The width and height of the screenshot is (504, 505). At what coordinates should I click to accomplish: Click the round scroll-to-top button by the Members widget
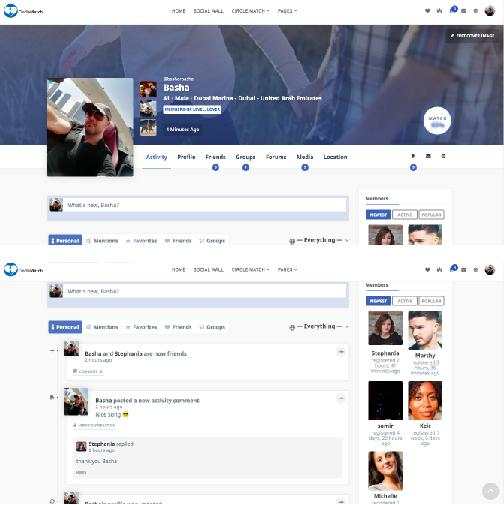click(x=491, y=491)
